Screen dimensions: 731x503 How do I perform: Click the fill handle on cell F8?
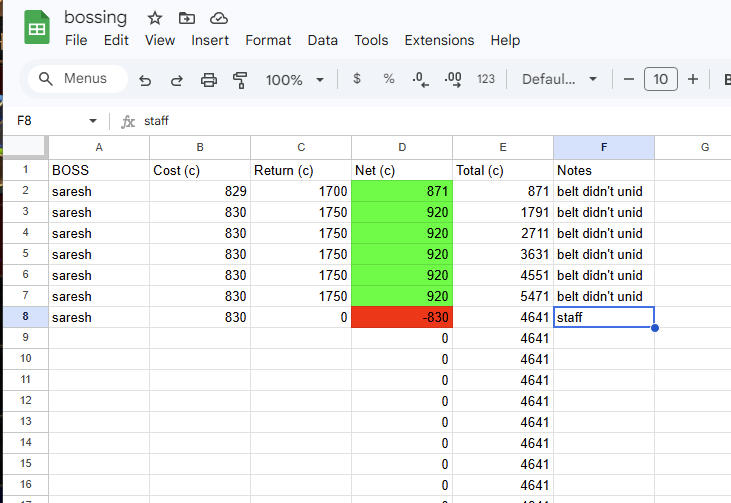(655, 328)
